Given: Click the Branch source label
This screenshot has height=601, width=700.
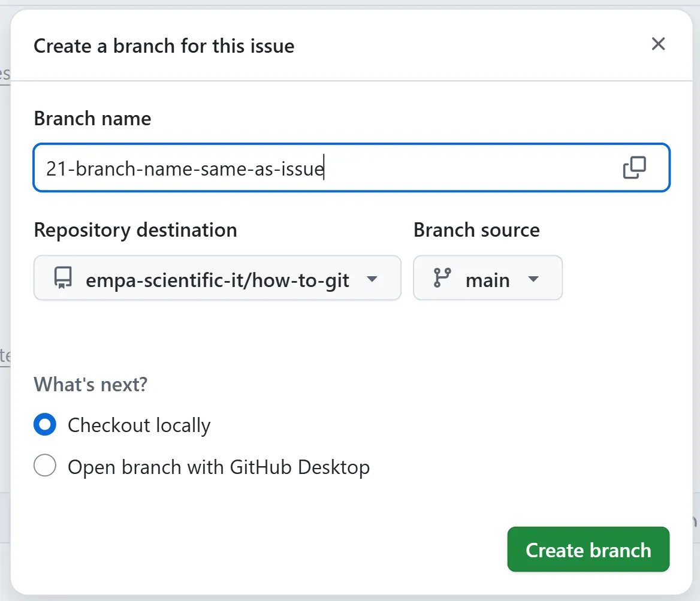Looking at the screenshot, I should point(476,229).
